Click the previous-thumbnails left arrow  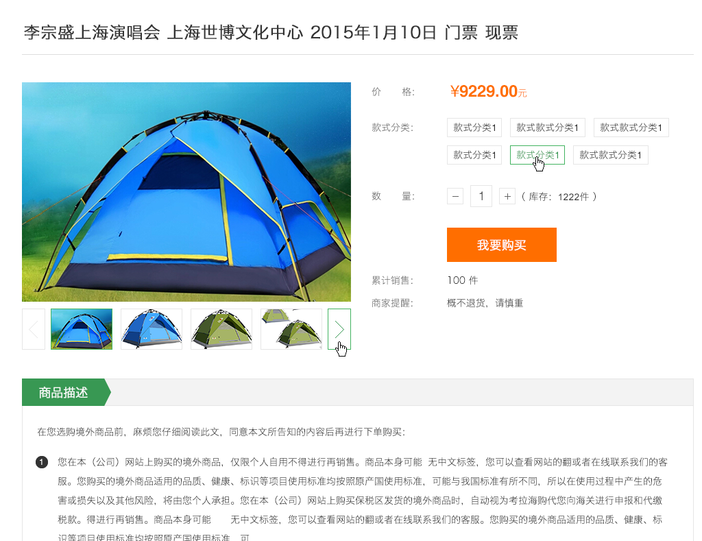[34, 329]
